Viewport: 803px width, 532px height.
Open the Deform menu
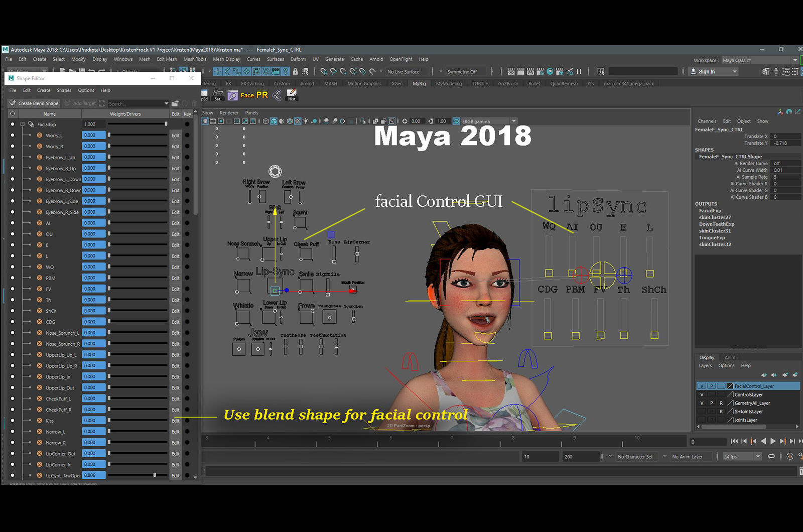click(298, 59)
